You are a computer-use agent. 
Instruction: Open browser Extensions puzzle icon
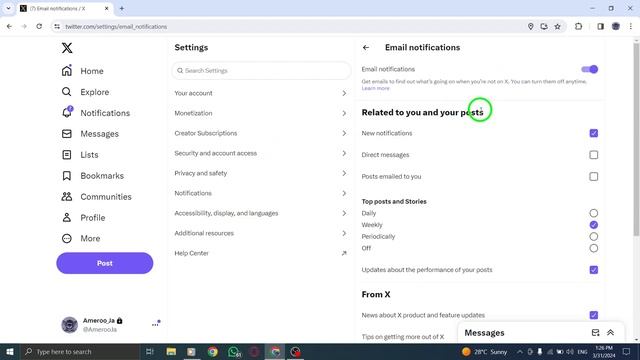coord(578,27)
